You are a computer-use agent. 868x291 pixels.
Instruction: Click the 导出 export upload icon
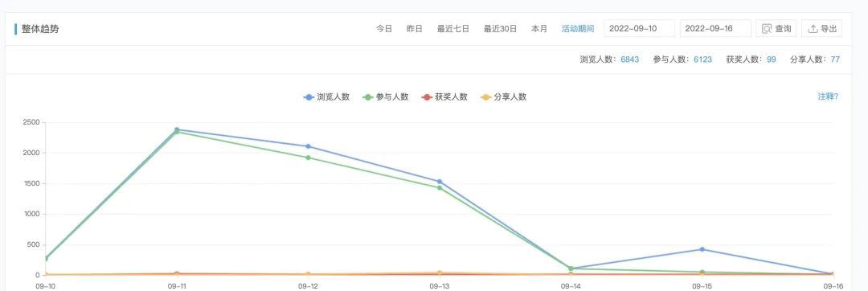coord(813,29)
